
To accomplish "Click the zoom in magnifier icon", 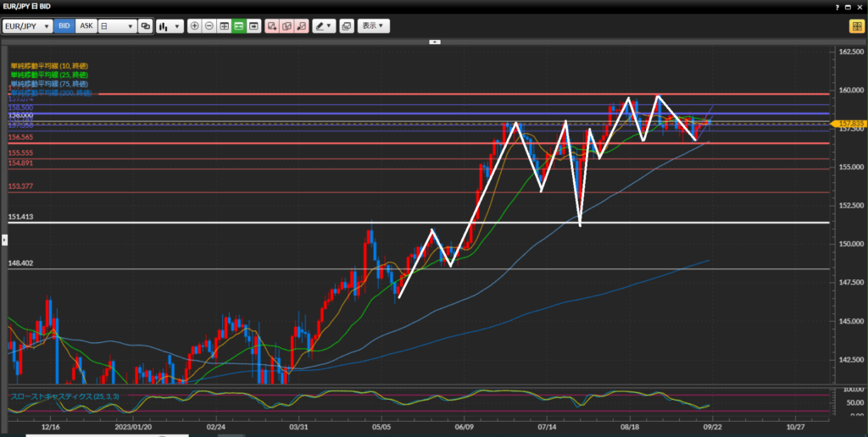I will 195,26.
